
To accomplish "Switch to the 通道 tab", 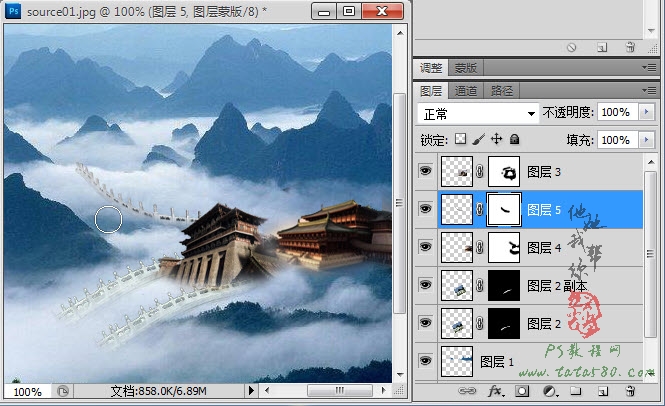I will click(465, 91).
